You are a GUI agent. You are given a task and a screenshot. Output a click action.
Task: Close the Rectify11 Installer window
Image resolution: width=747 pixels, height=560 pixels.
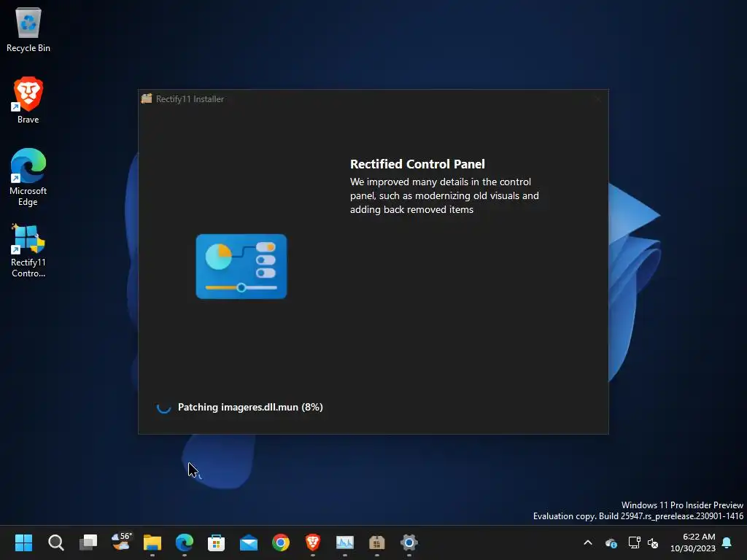(598, 98)
